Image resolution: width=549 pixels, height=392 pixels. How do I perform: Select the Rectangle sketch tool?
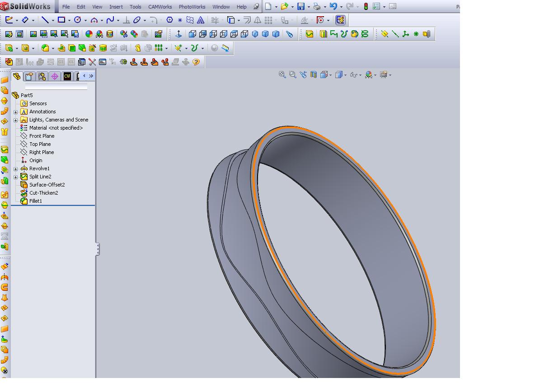point(61,20)
